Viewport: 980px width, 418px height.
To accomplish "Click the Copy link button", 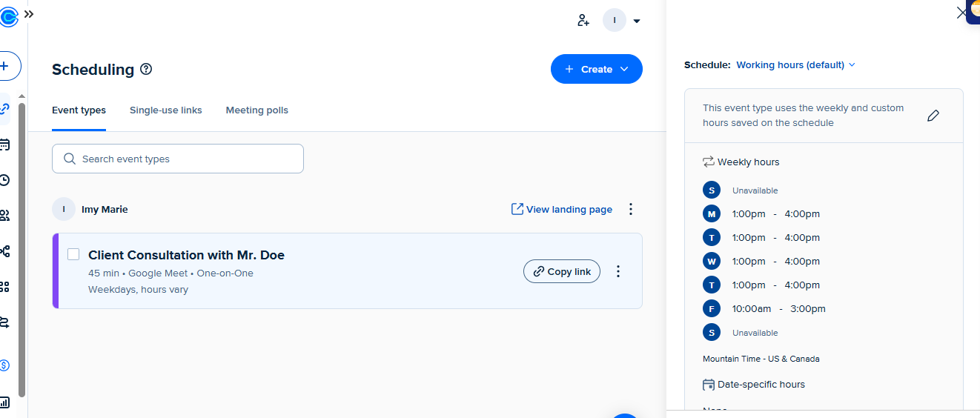I will [562, 272].
